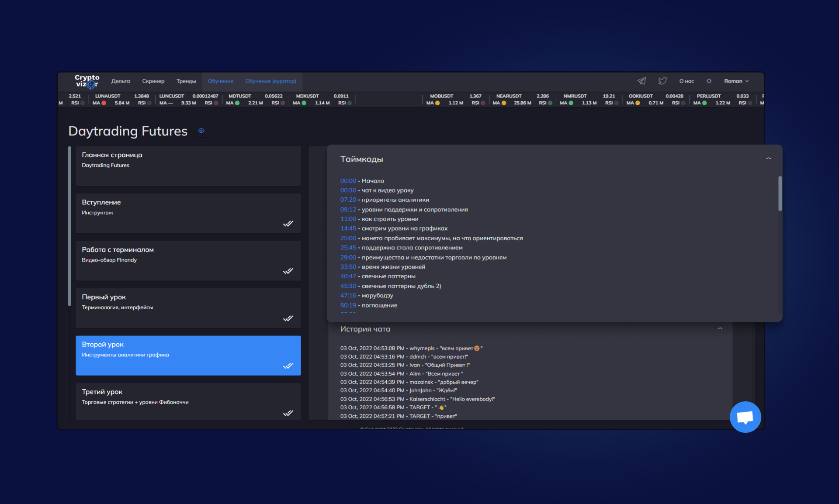Screen dimensions: 839x504
Task: Toggle the eye icon beside Daytrading Futures
Action: (201, 131)
